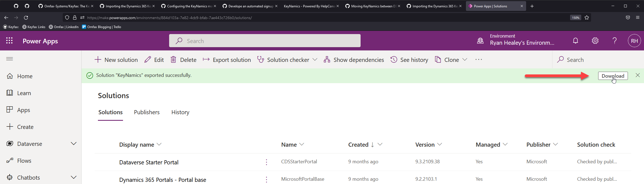Open the Dataverse Starter Portal solution
This screenshot has height=184, width=644.
click(149, 162)
